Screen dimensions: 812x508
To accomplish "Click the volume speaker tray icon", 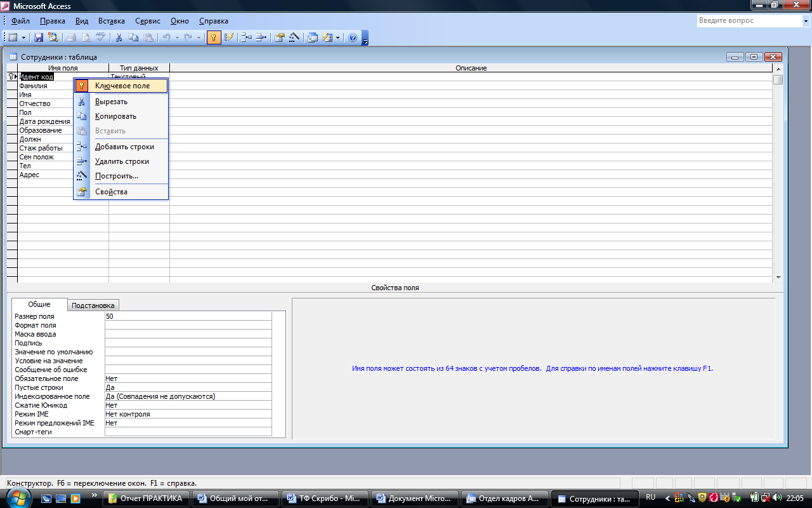I will (x=777, y=497).
